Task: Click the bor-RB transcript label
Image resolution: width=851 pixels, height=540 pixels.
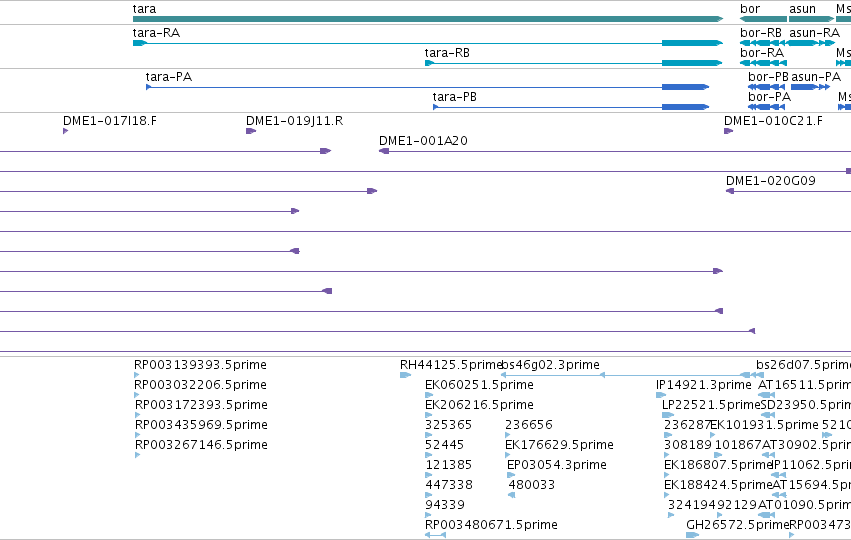Action: (x=761, y=33)
